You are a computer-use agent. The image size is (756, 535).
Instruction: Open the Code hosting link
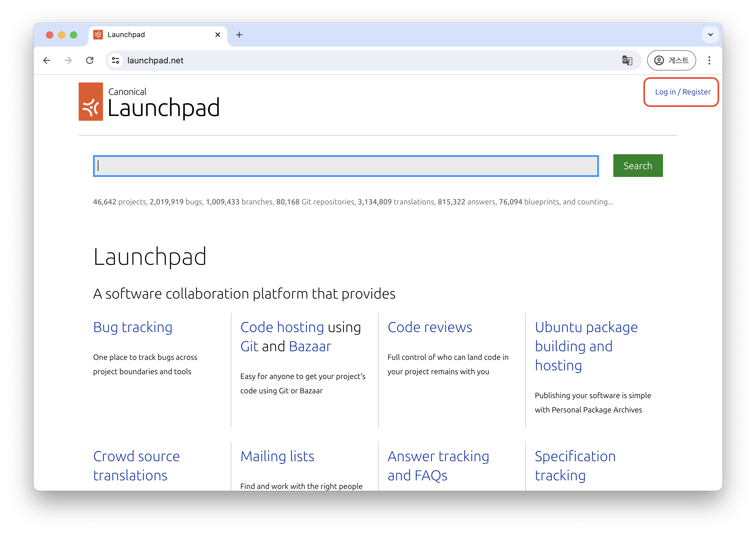click(x=282, y=327)
